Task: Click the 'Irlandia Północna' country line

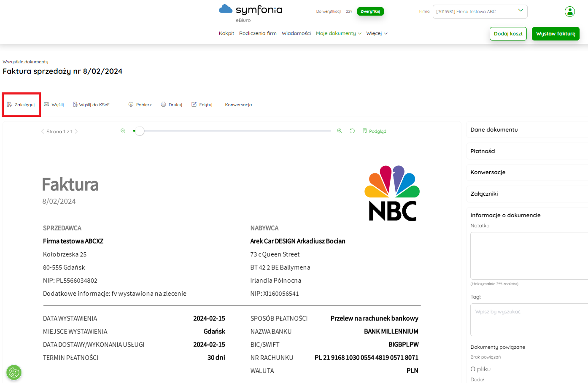Action: 276,281
